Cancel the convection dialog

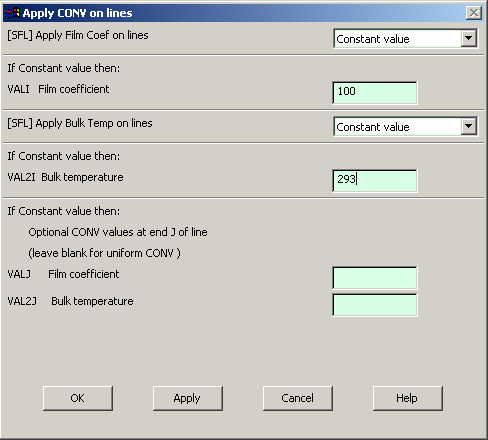coord(297,398)
